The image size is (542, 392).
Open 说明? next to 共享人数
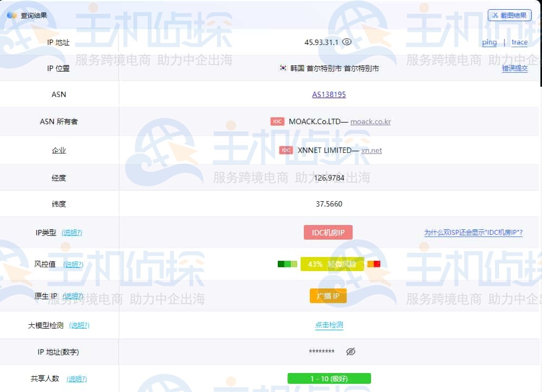point(76,379)
